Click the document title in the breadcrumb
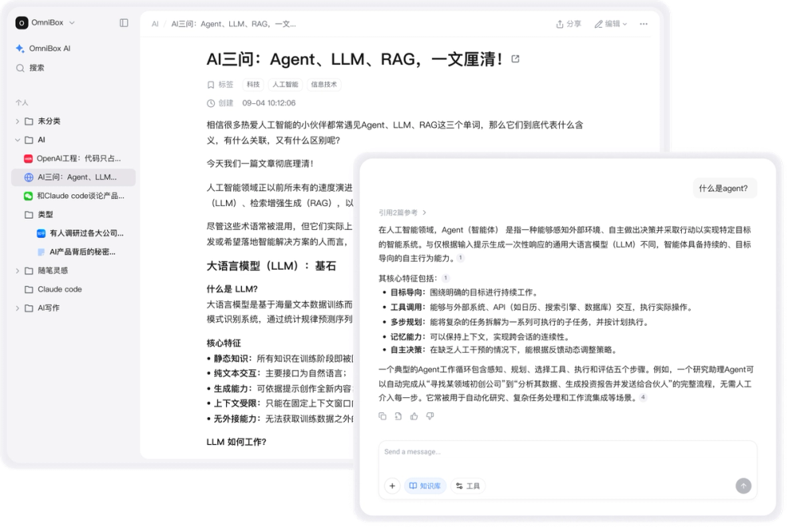The image size is (793, 532). click(x=233, y=24)
